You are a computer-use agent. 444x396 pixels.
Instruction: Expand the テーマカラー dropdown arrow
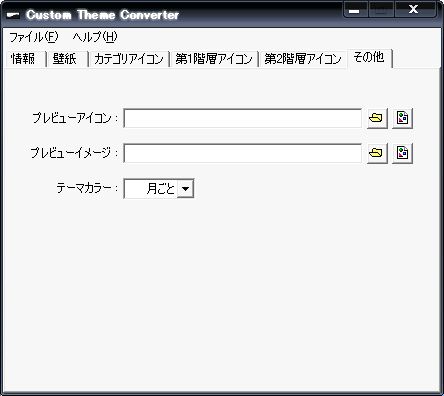pyautogui.click(x=185, y=189)
